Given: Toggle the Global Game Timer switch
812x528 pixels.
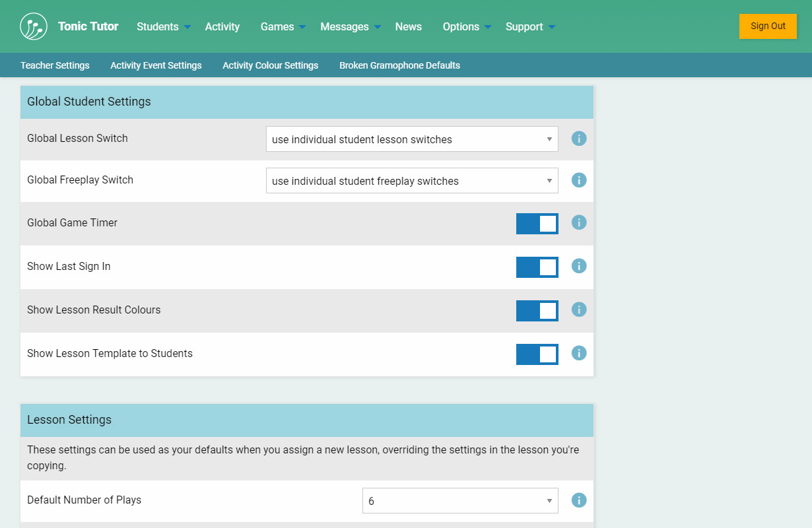Looking at the screenshot, I should point(537,224).
